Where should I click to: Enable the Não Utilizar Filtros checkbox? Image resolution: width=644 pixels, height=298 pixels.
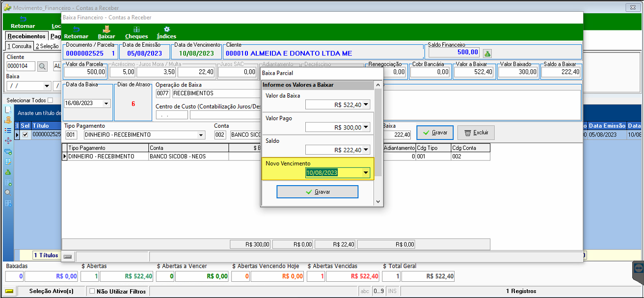(92, 291)
